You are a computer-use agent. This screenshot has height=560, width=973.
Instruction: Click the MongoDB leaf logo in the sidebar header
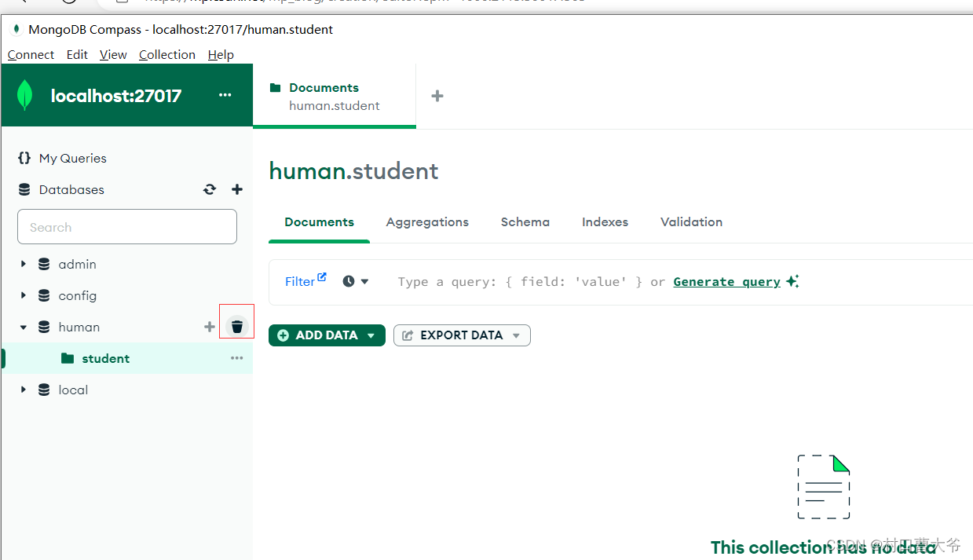point(25,95)
